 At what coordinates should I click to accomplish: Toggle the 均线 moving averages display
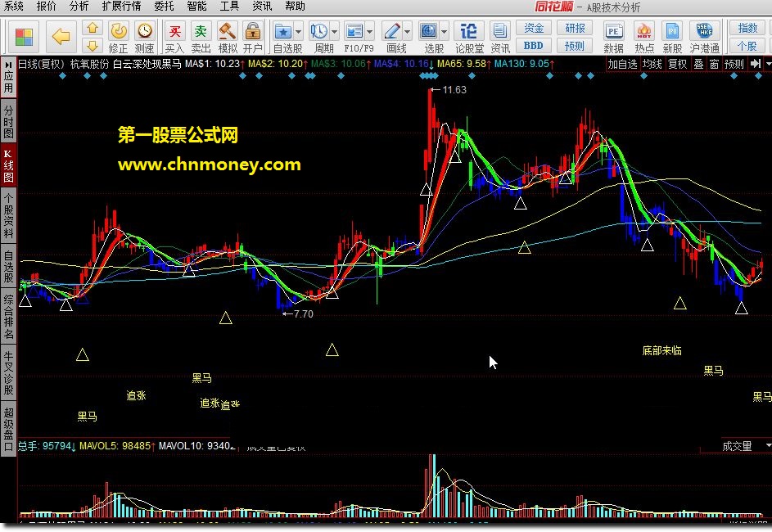point(652,64)
